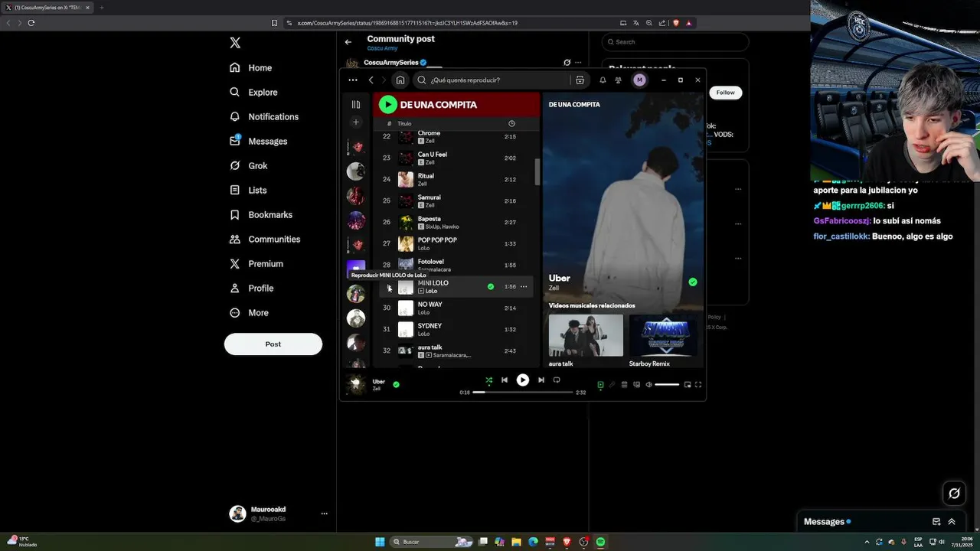Image resolution: width=980 pixels, height=551 pixels.
Task: Click main play button in player
Action: click(522, 380)
